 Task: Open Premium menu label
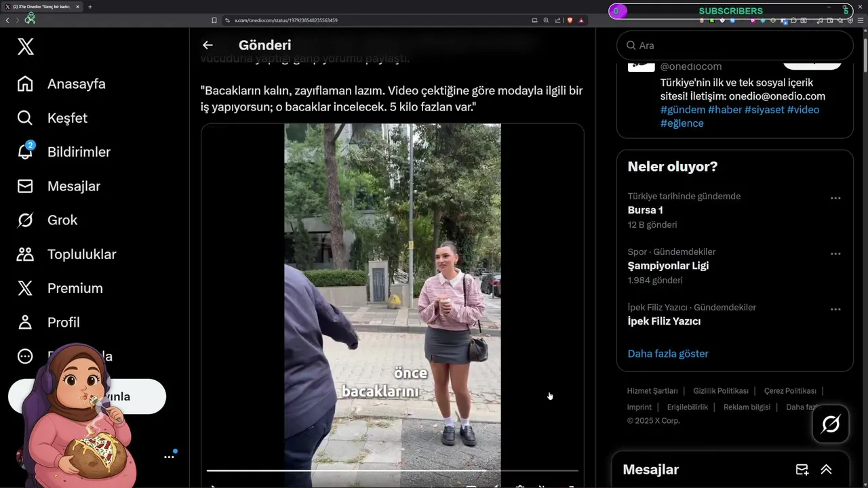pos(75,288)
